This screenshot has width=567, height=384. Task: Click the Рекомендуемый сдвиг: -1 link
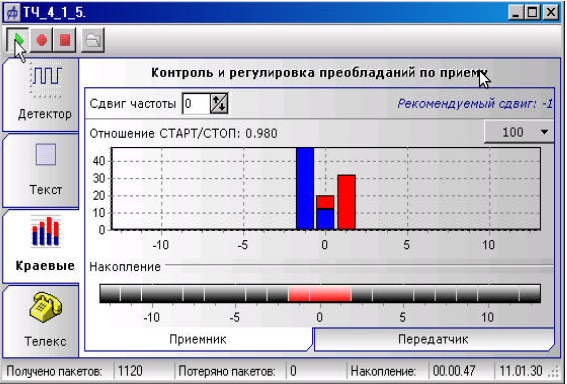(x=475, y=104)
